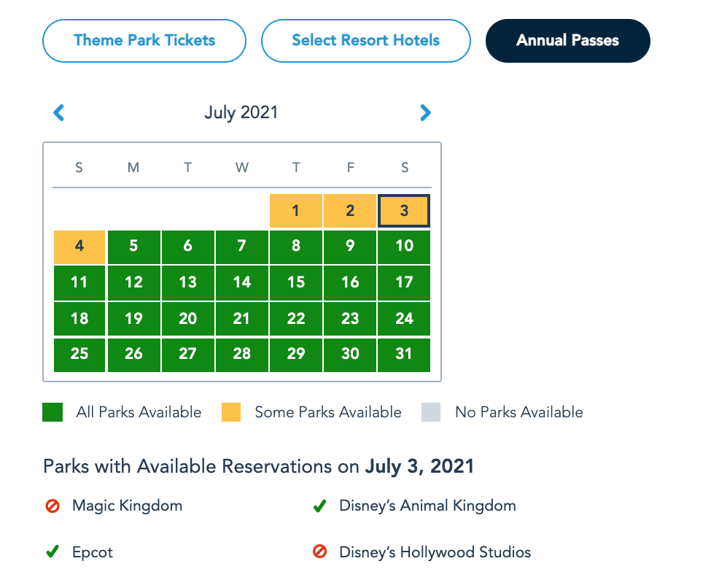Click the Magic Kingdom unavailable icon

52,506
